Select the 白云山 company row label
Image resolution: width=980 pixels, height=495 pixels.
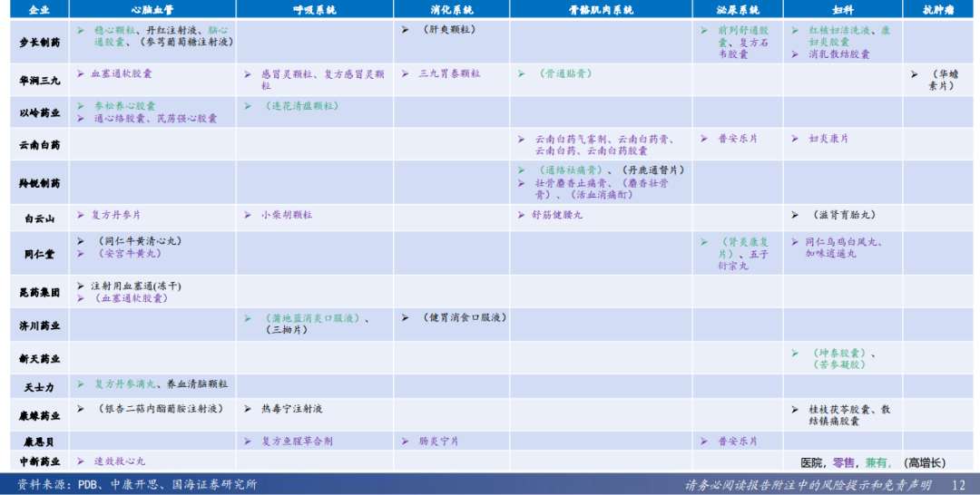(39, 218)
